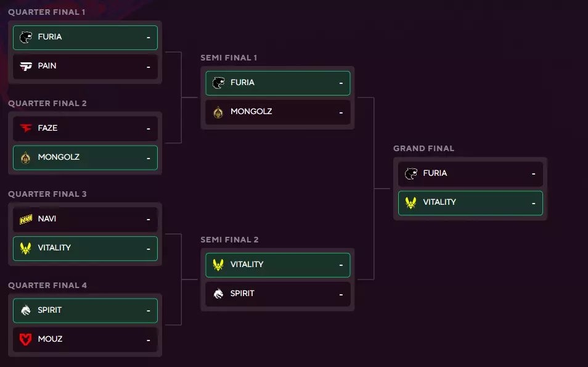Screen dimensions: 588x367
Task: Select the GRAND FINAL heading
Action: pos(423,148)
